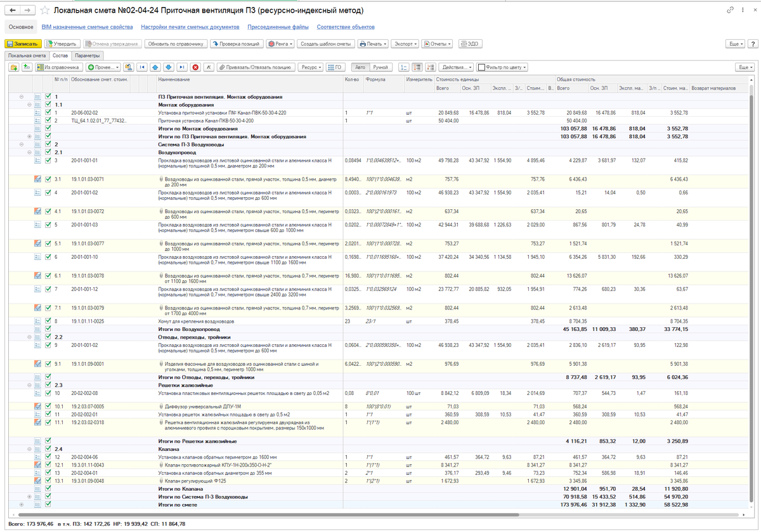The width and height of the screenshot is (761, 532).
Task: Open Соответствие объектов link
Action: [346, 27]
